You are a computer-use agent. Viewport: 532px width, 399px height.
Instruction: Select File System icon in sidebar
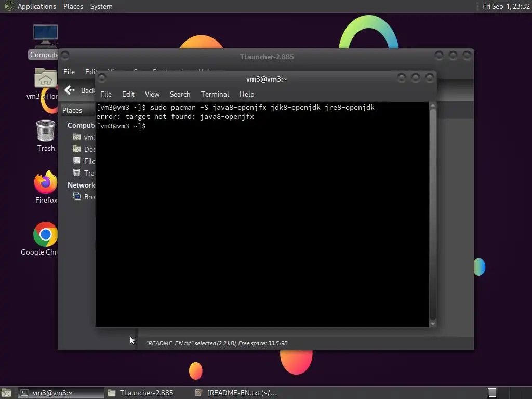(77, 161)
